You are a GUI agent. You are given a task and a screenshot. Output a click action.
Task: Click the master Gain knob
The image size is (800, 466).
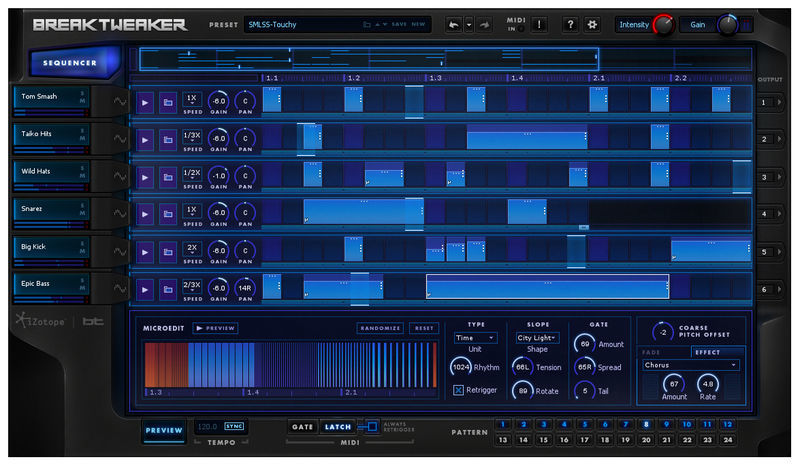click(x=728, y=25)
